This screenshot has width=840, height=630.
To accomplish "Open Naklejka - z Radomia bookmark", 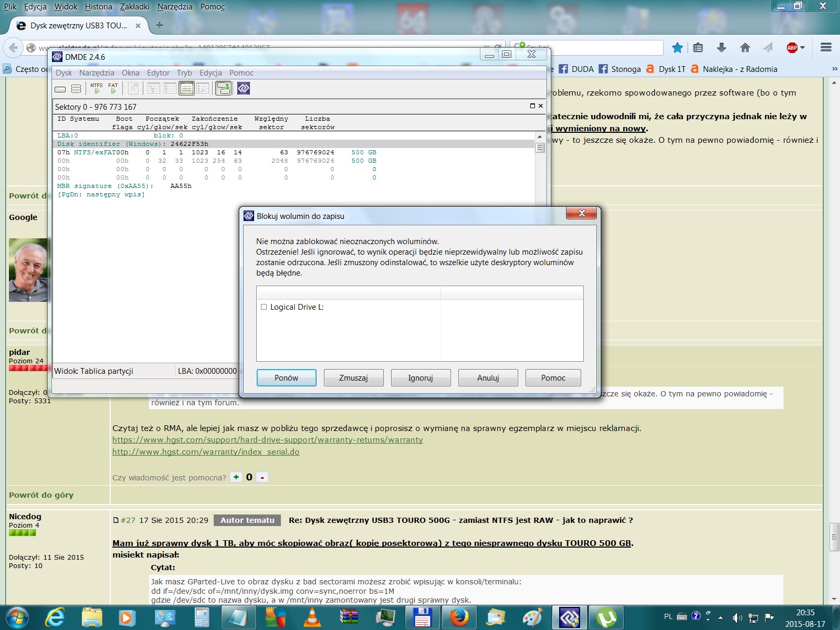I will 734,69.
